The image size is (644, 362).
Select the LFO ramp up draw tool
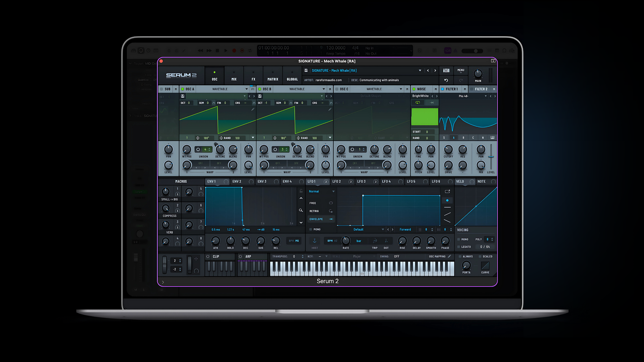tap(447, 214)
